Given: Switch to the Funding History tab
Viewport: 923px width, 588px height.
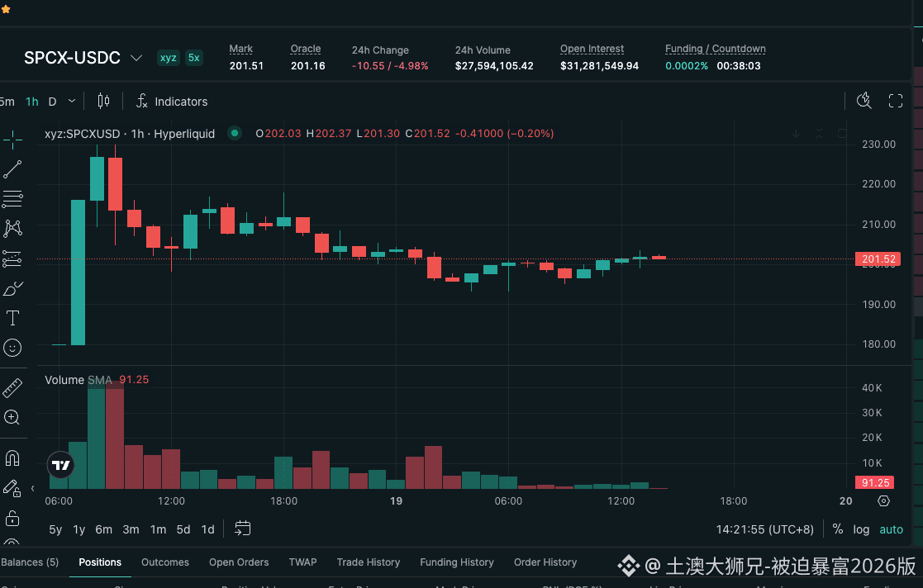Looking at the screenshot, I should (457, 562).
